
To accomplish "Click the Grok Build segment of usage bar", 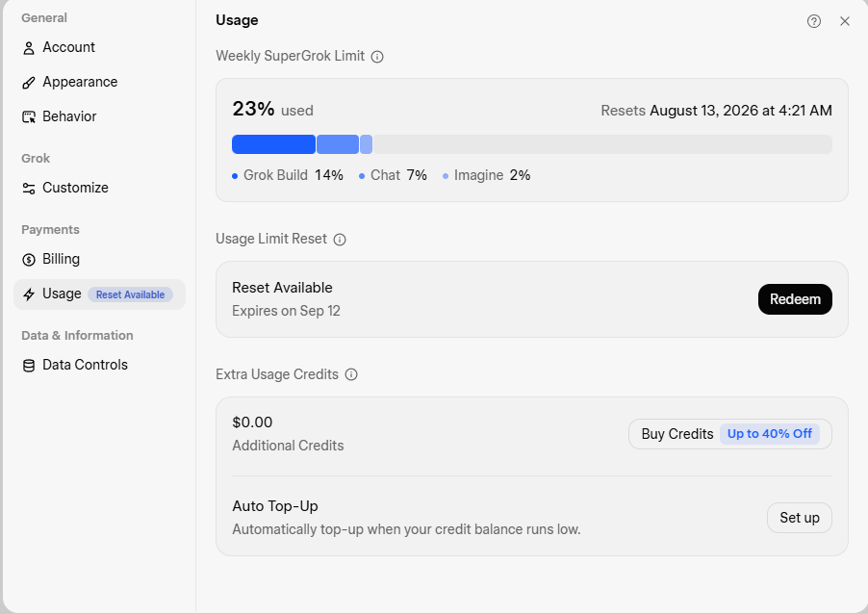I will point(273,144).
